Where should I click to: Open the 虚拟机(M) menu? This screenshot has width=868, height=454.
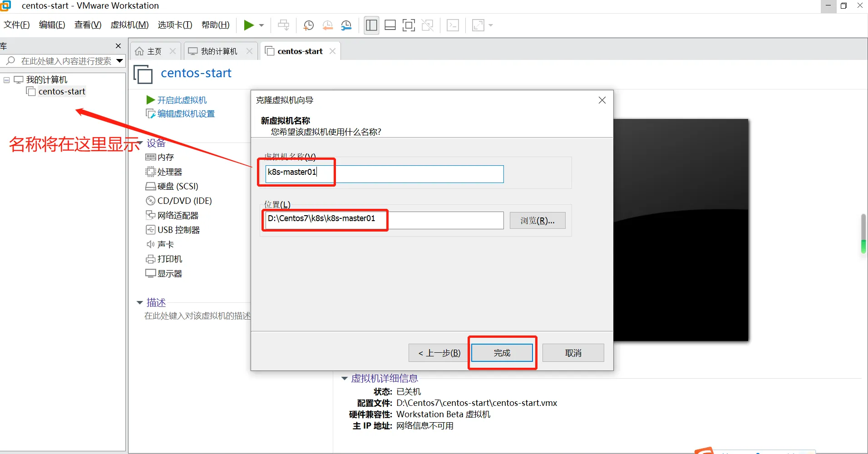click(x=129, y=25)
